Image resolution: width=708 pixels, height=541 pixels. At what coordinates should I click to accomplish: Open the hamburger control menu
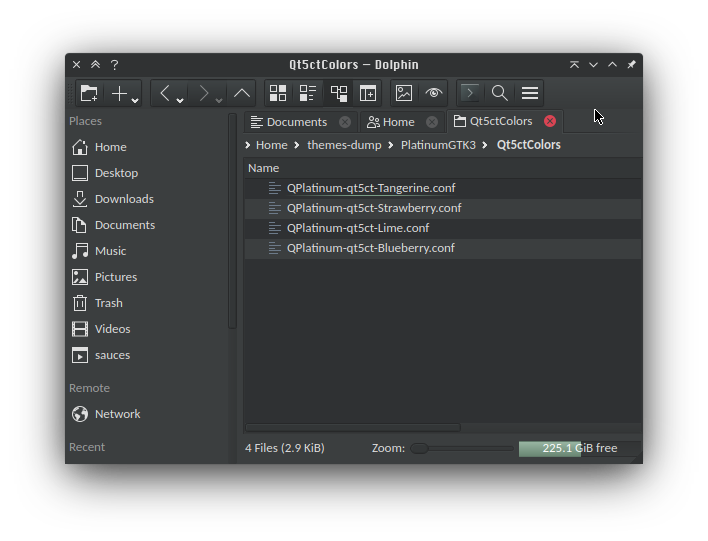tap(530, 93)
